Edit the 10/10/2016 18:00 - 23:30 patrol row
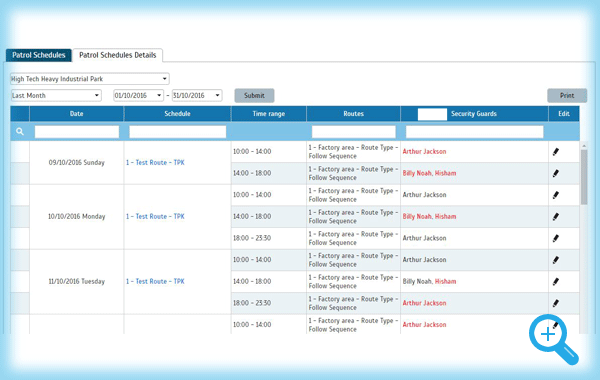The height and width of the screenshot is (380, 600). [x=556, y=238]
